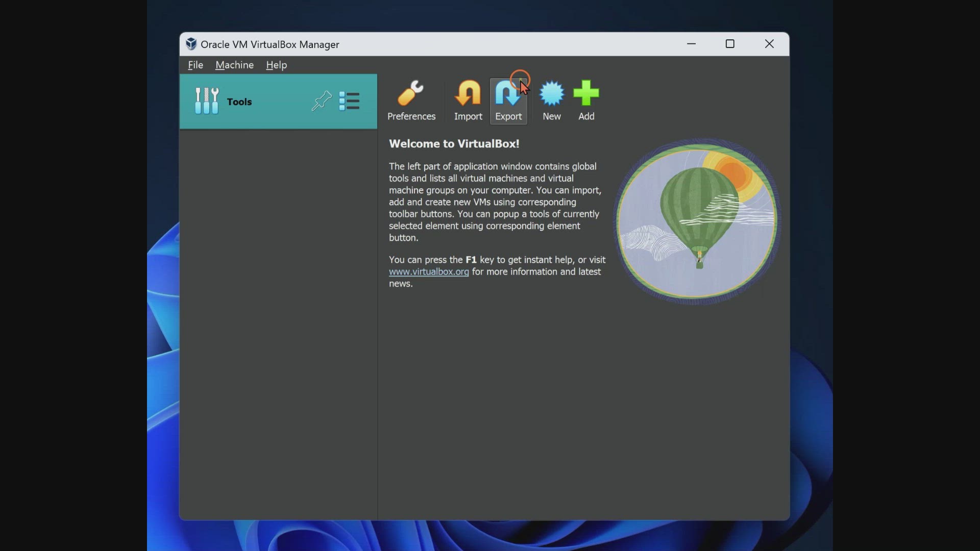Open the Tools list menu icon
The image size is (980, 551).
click(x=350, y=101)
